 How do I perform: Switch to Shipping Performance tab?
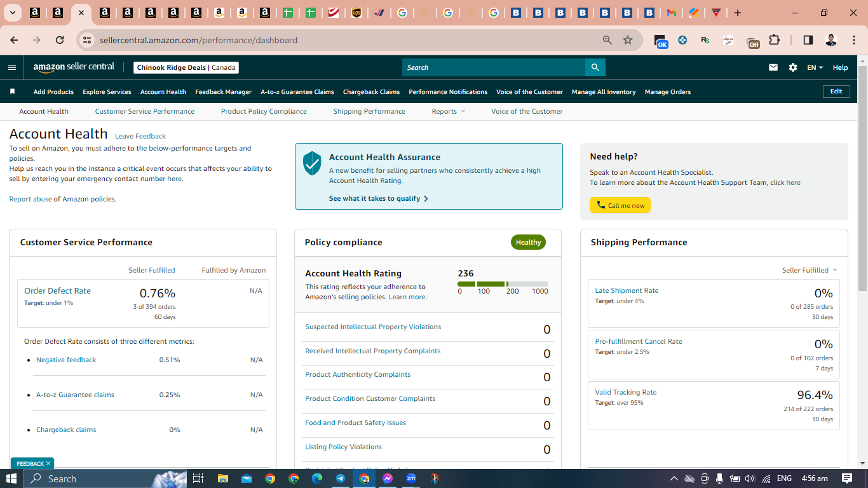pos(369,111)
